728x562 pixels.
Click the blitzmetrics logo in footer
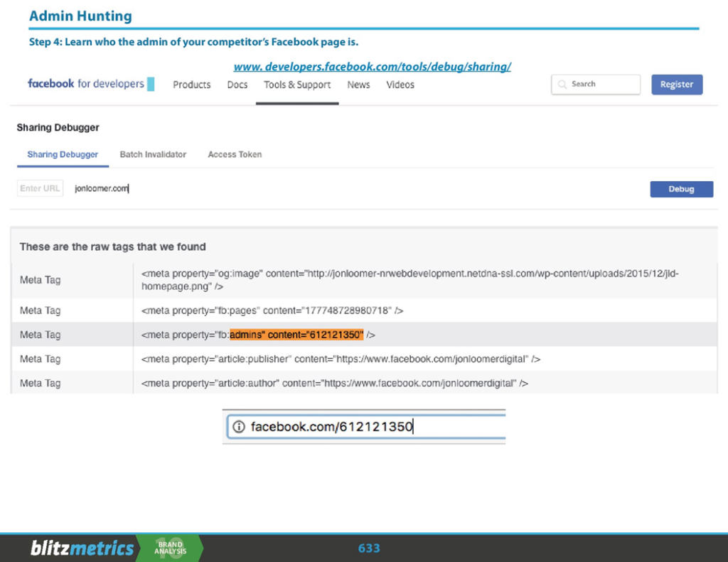(82, 548)
